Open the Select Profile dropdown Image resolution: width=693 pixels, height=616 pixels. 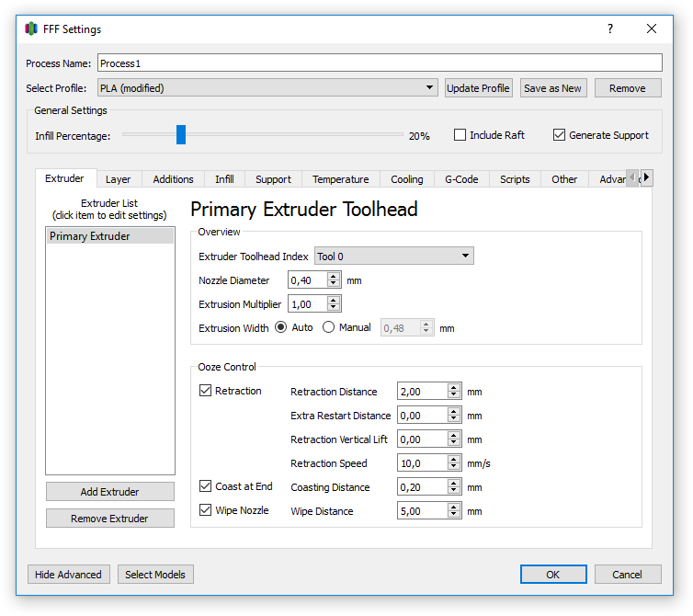267,88
